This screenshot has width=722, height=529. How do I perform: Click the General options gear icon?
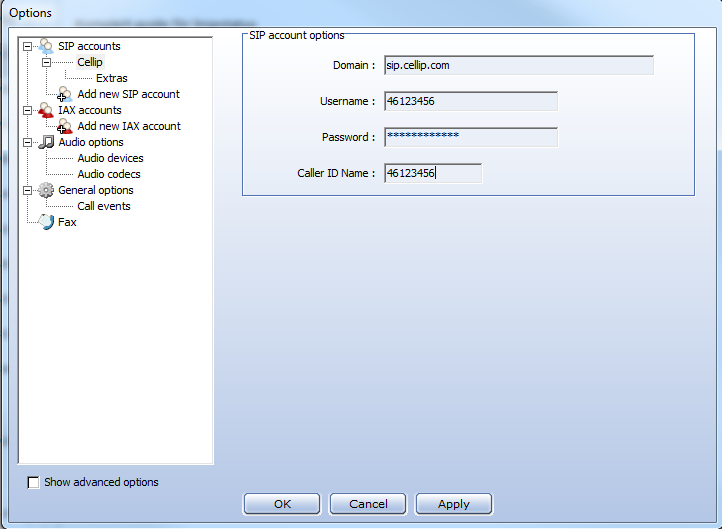coord(46,190)
